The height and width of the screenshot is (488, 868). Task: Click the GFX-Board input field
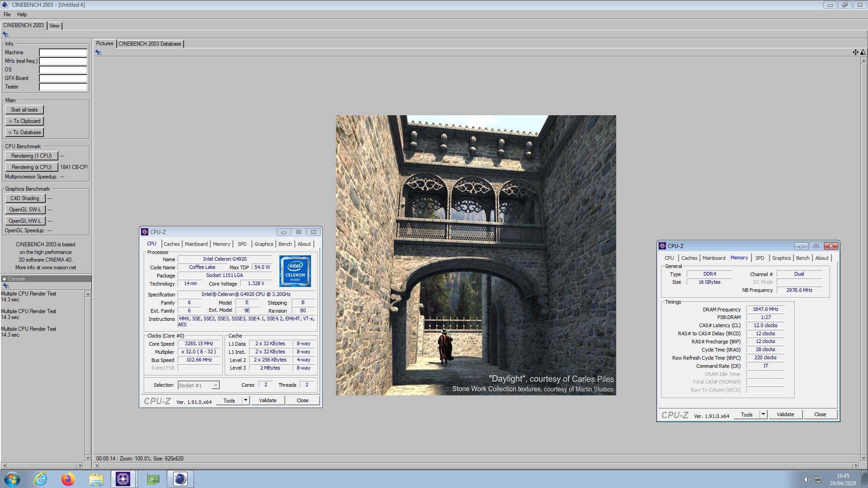point(63,78)
